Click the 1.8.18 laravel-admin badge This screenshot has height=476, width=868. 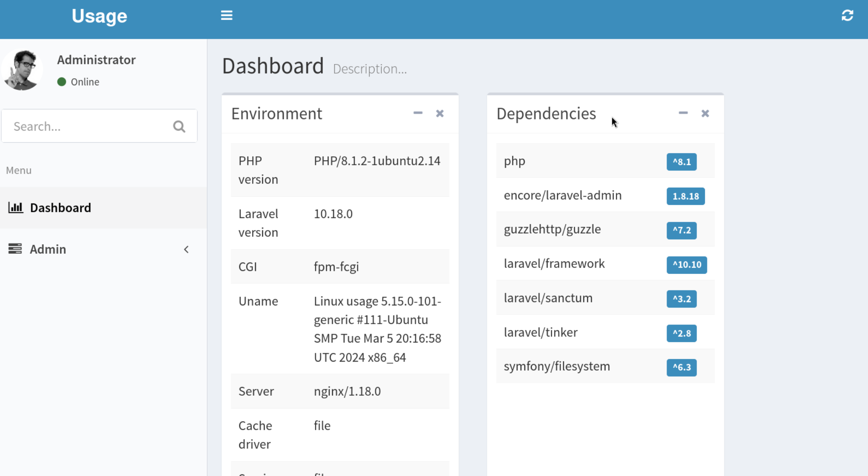pyautogui.click(x=686, y=196)
